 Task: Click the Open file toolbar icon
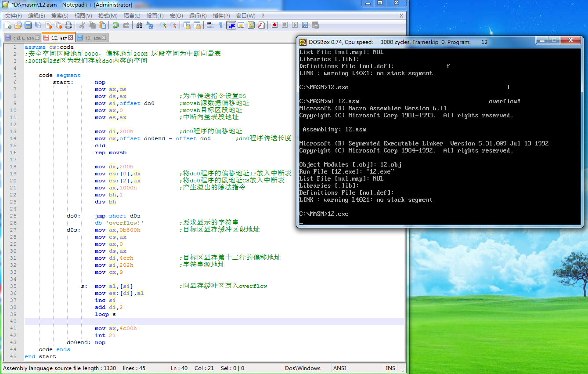coord(18,25)
